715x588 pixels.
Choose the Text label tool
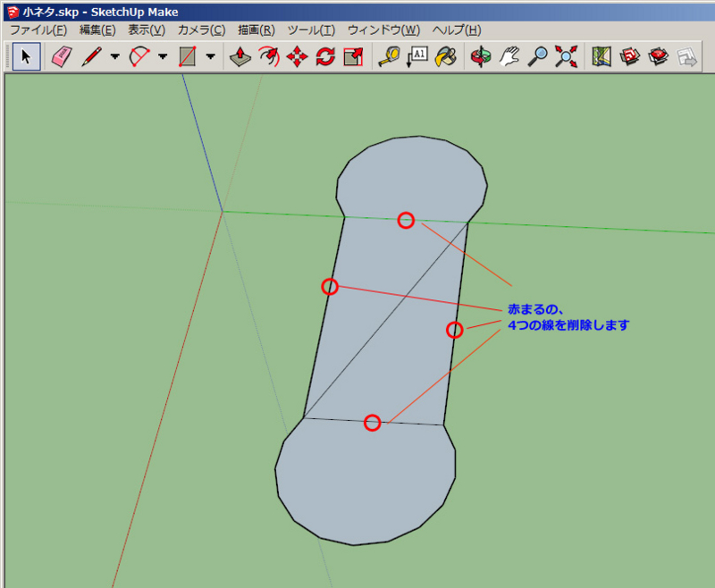417,56
